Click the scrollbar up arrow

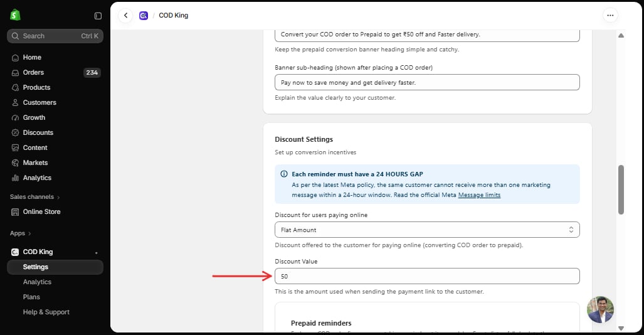621,36
